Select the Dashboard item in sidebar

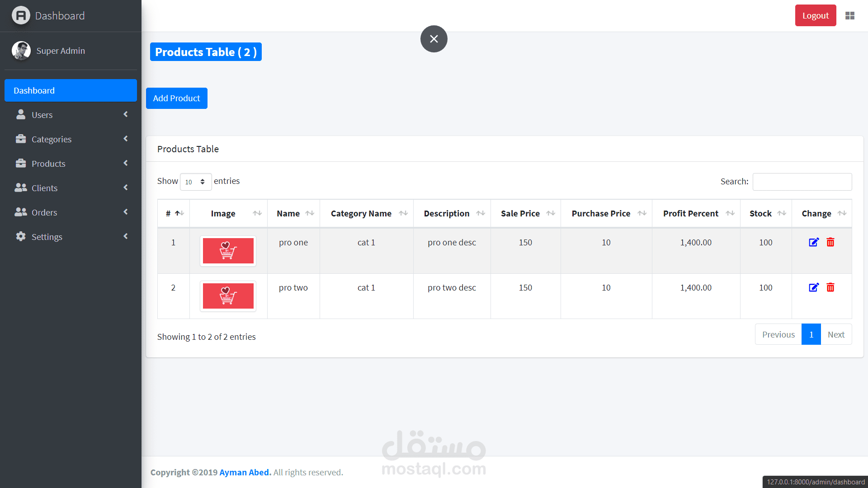(x=71, y=90)
